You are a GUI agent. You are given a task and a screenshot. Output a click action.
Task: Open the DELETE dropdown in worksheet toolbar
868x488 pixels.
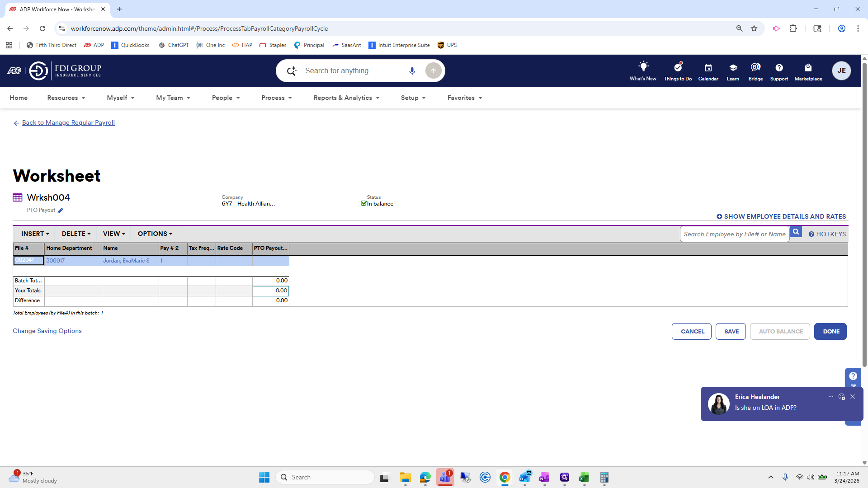76,234
